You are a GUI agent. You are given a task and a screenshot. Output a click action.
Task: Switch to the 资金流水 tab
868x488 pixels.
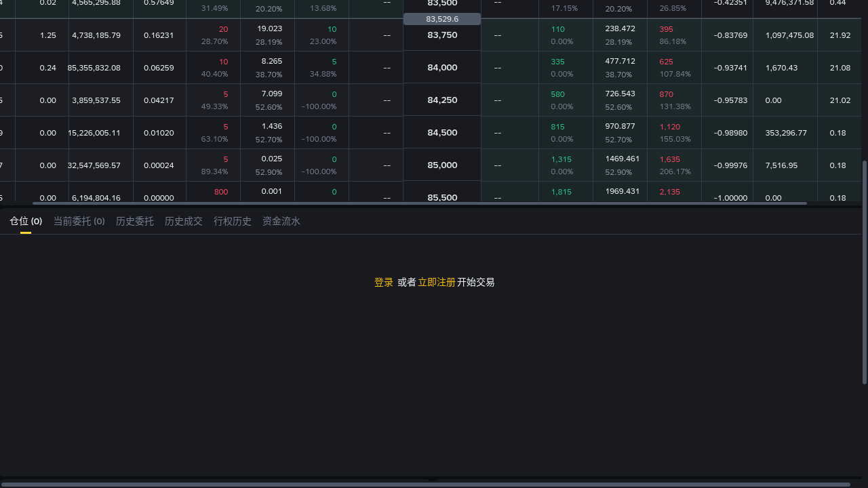pos(281,221)
